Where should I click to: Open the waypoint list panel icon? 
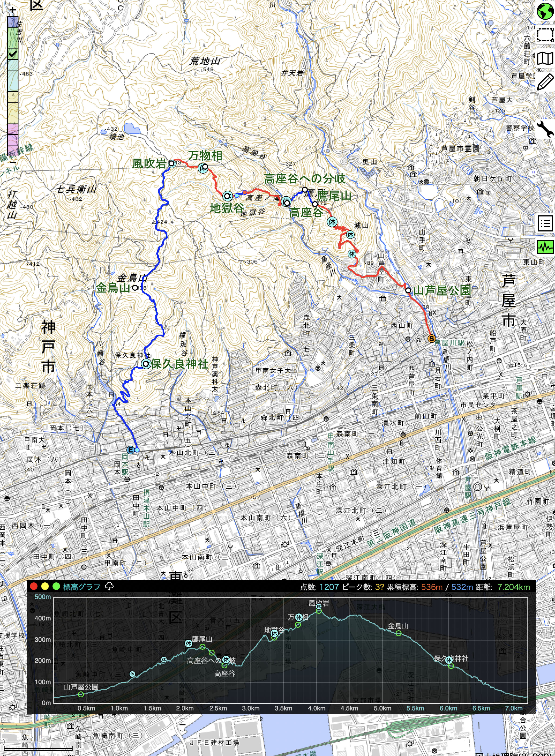coord(545,223)
